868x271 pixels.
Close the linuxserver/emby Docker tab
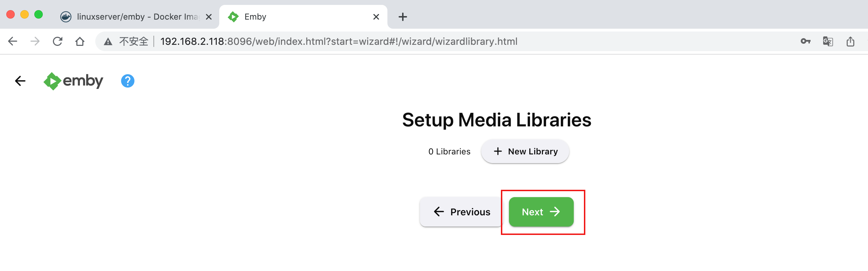(x=209, y=17)
